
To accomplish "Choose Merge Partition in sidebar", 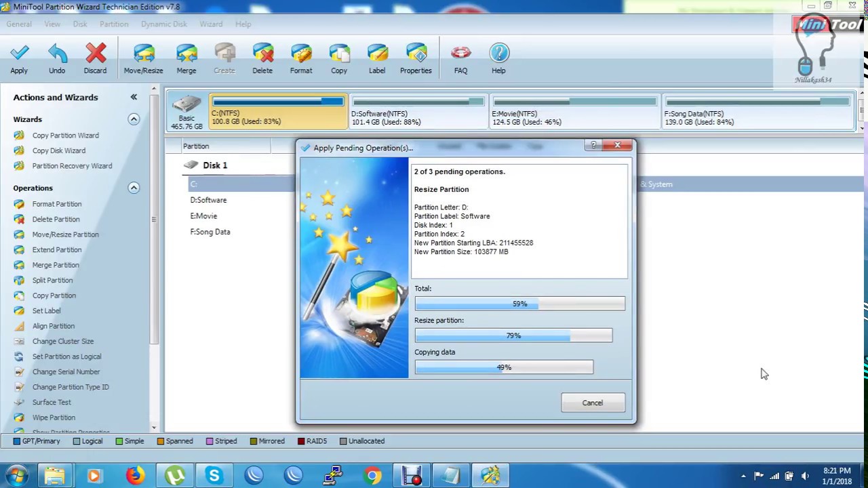I will [56, 265].
